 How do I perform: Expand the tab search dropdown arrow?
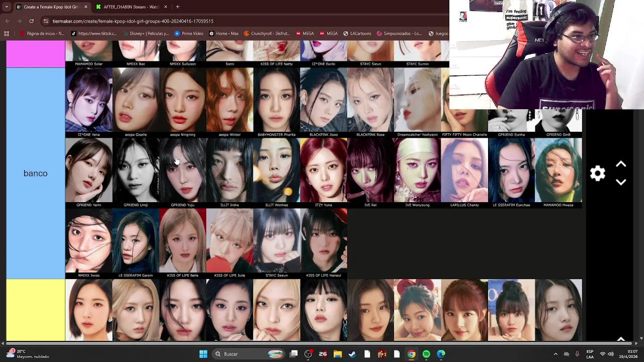(6, 7)
